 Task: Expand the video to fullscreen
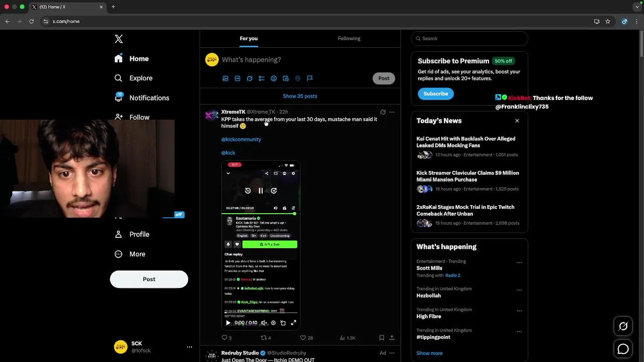tap(293, 323)
